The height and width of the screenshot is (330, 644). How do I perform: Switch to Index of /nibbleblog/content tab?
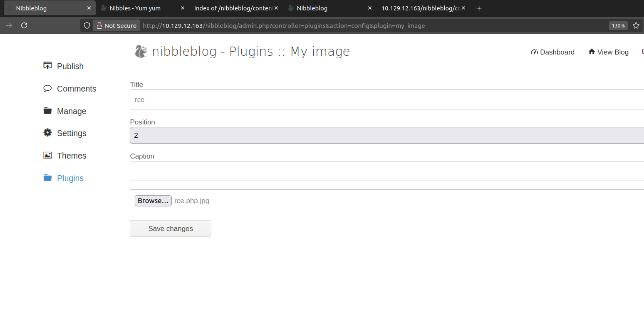(x=233, y=8)
